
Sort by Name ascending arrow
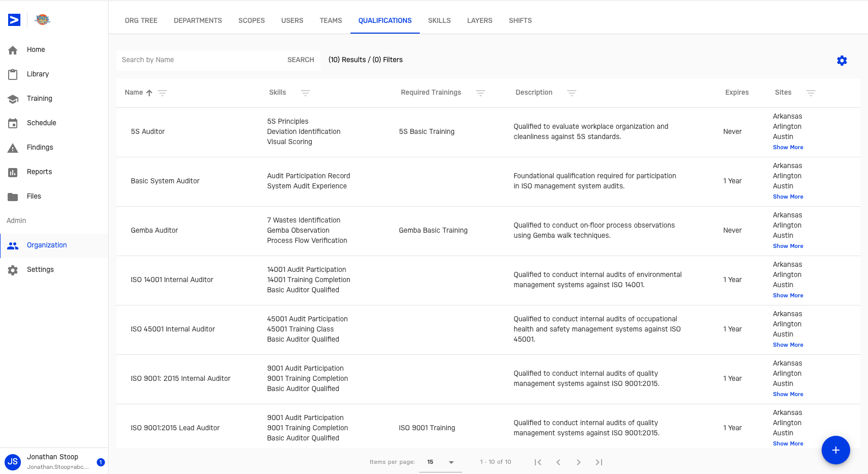149,93
